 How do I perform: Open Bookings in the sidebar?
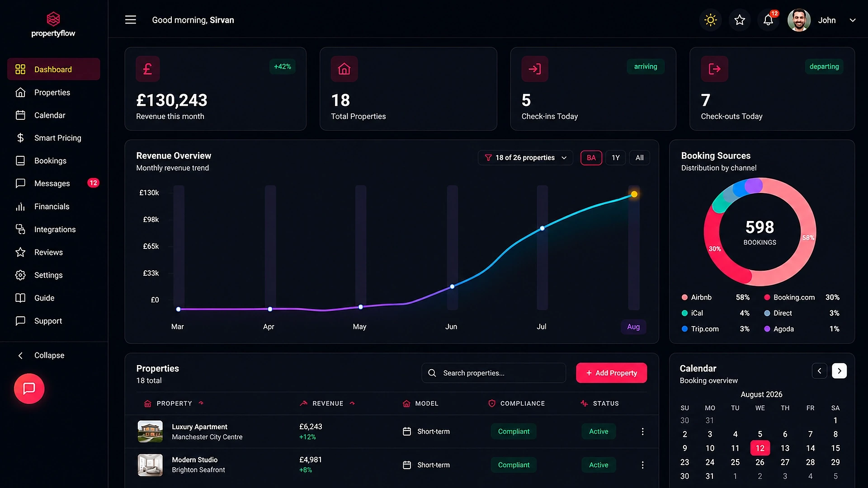53,161
